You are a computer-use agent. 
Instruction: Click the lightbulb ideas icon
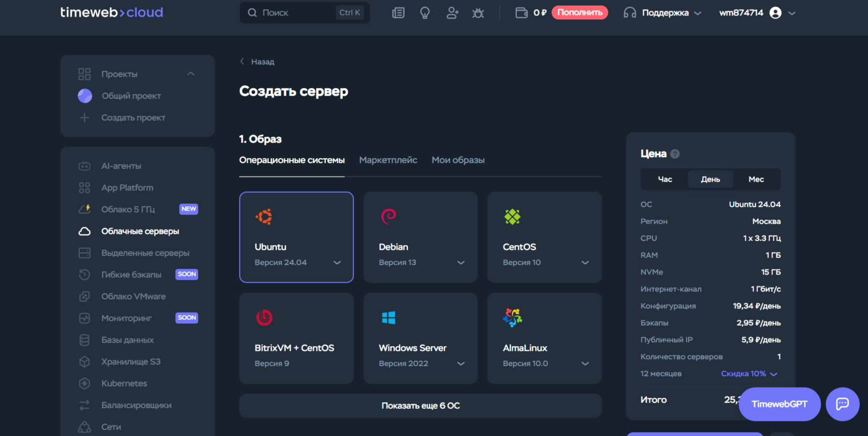(x=425, y=13)
